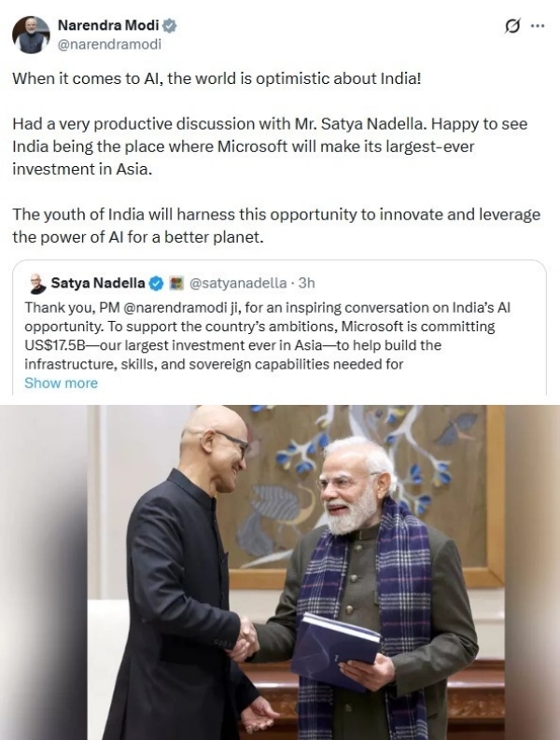Expand quoted tweet with Show more
560x740 pixels.
61,383
